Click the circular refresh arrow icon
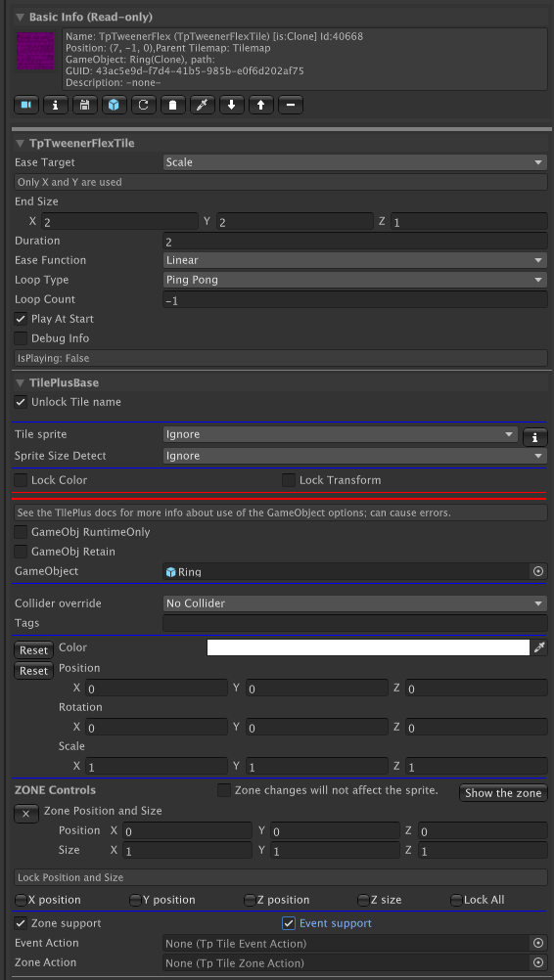 pyautogui.click(x=143, y=105)
